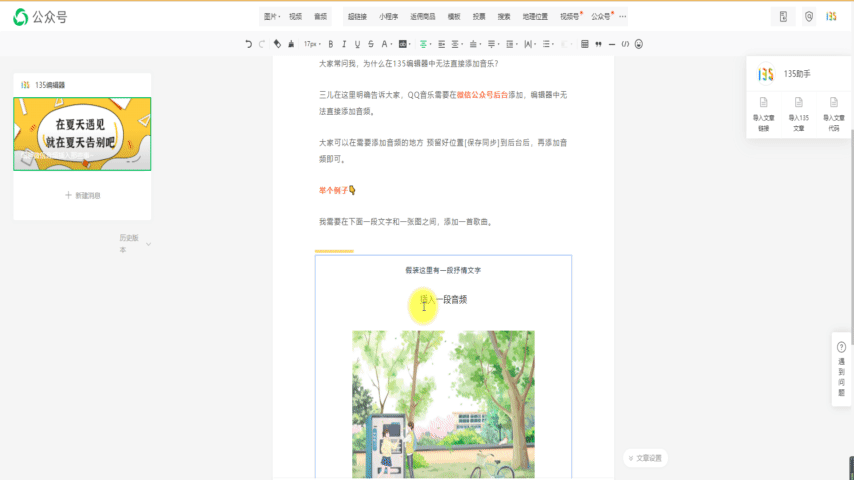
Task: Toggle strikethrough formatting
Action: point(371,44)
